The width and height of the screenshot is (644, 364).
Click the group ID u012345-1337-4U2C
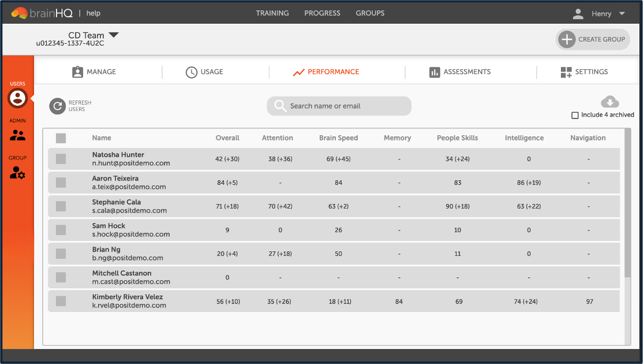pos(70,43)
